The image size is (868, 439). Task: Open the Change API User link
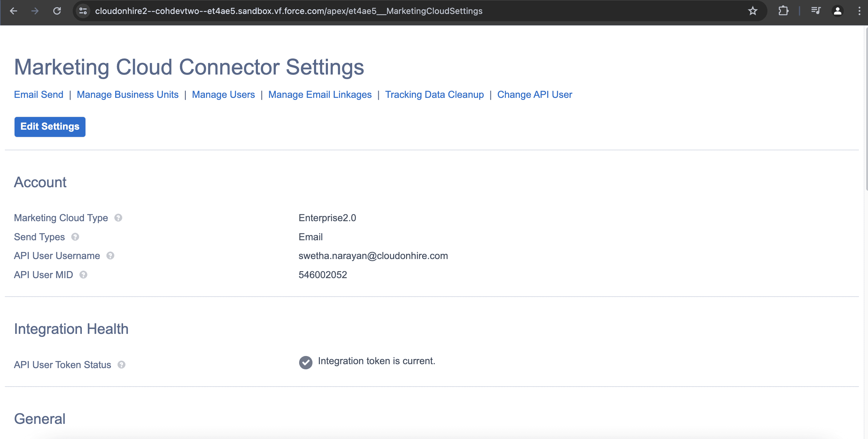(535, 95)
